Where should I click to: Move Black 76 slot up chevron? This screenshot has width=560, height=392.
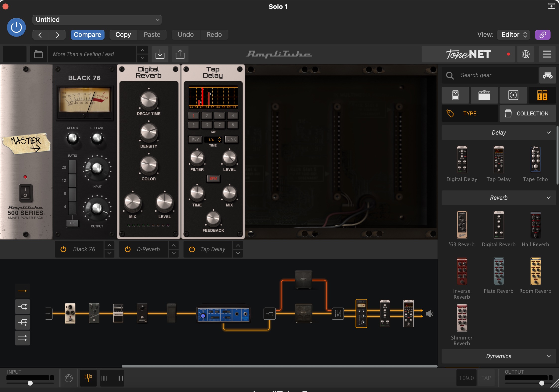click(109, 245)
